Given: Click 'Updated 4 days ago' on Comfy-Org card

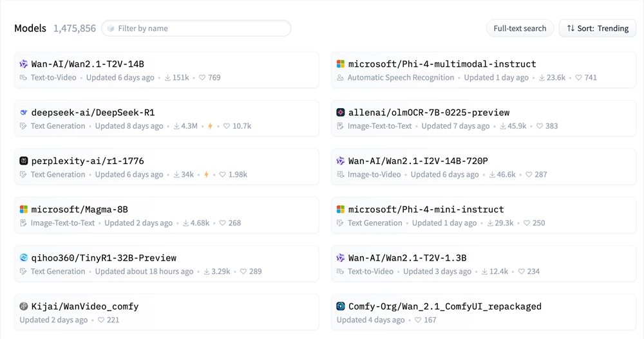Looking at the screenshot, I should point(370,320).
